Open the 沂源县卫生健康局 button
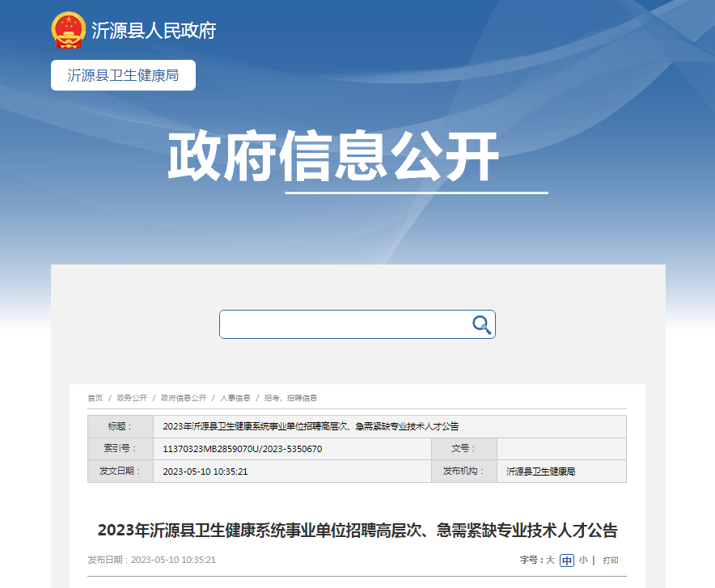715x588 pixels. tap(123, 75)
